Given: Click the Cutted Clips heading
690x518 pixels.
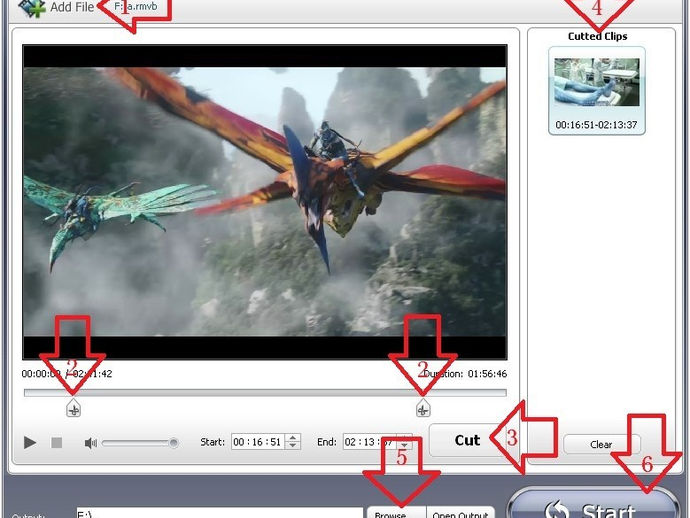Looking at the screenshot, I should [x=598, y=37].
